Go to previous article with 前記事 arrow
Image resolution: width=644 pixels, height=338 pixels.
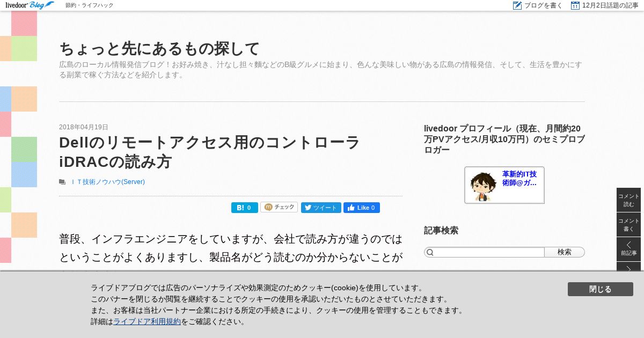point(628,249)
